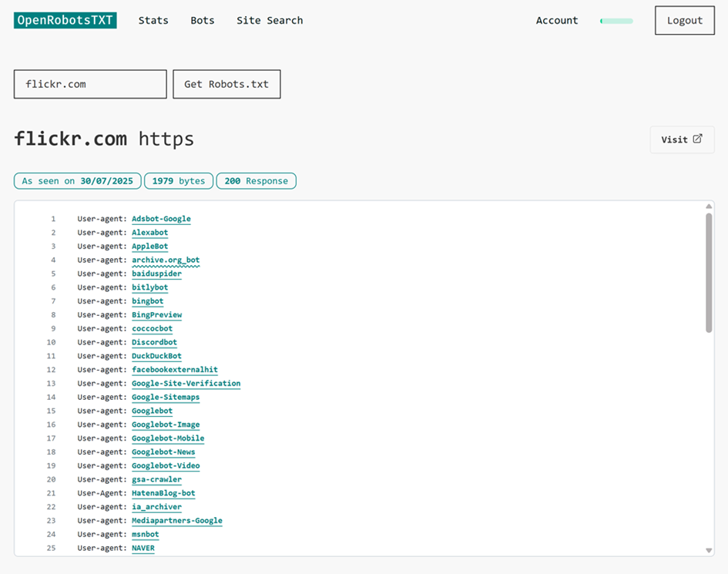The width and height of the screenshot is (728, 574).
Task: Open the DuckDuckBot bot link
Action: [x=157, y=356]
